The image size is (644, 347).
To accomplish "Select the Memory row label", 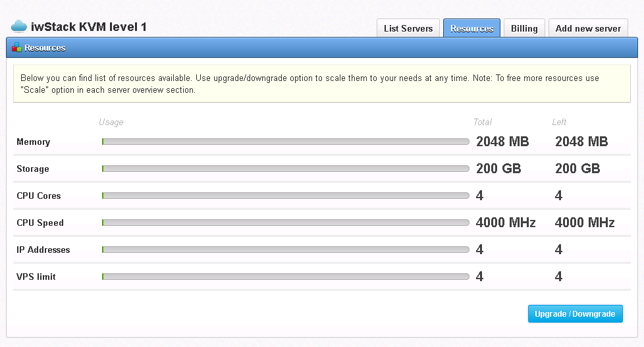I will tap(34, 142).
